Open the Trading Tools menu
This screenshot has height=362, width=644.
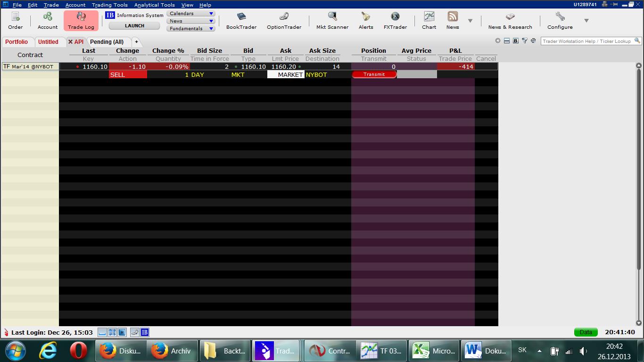110,5
